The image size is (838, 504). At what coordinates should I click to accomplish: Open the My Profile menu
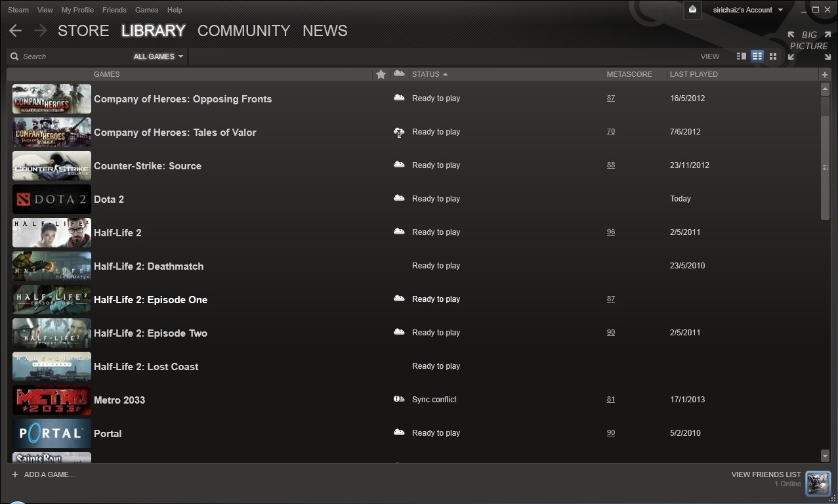click(x=77, y=10)
